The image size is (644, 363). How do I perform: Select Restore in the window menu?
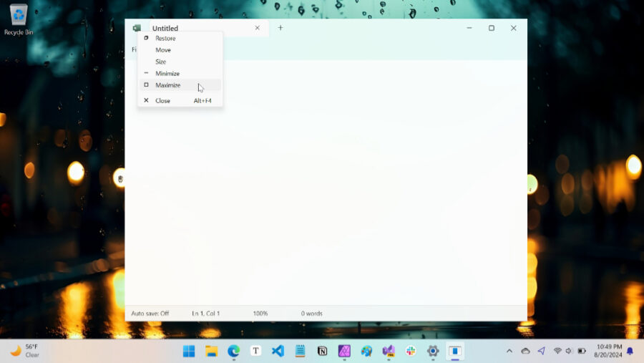click(x=180, y=38)
